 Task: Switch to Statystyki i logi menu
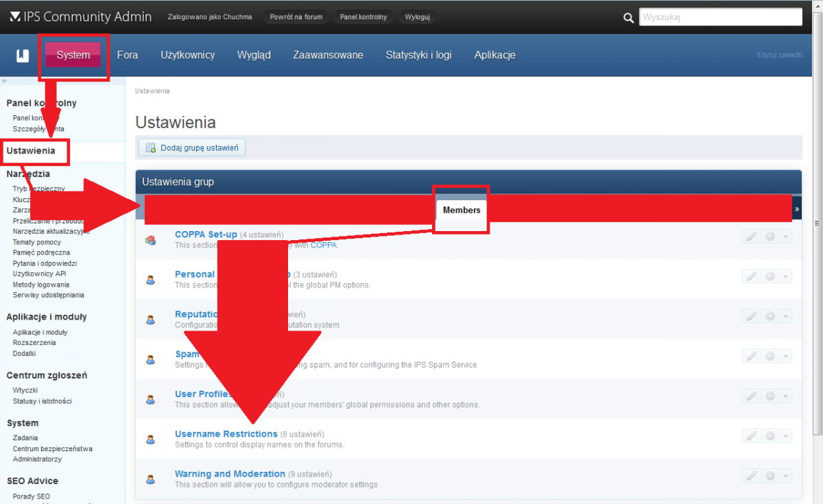click(418, 55)
